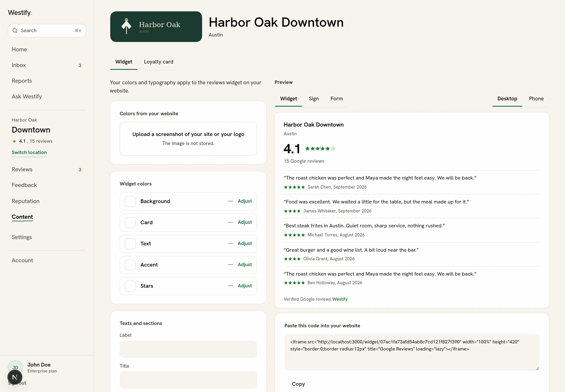Copy the embed code

pos(298,384)
